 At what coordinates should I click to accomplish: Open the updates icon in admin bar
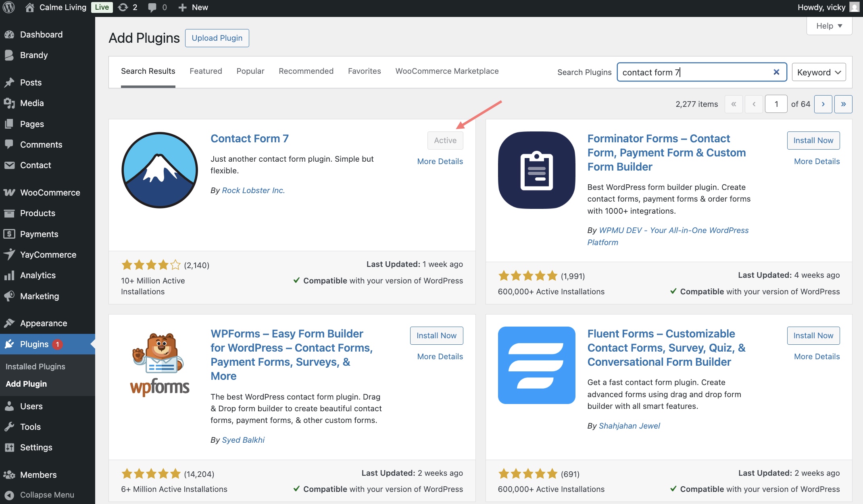click(123, 7)
